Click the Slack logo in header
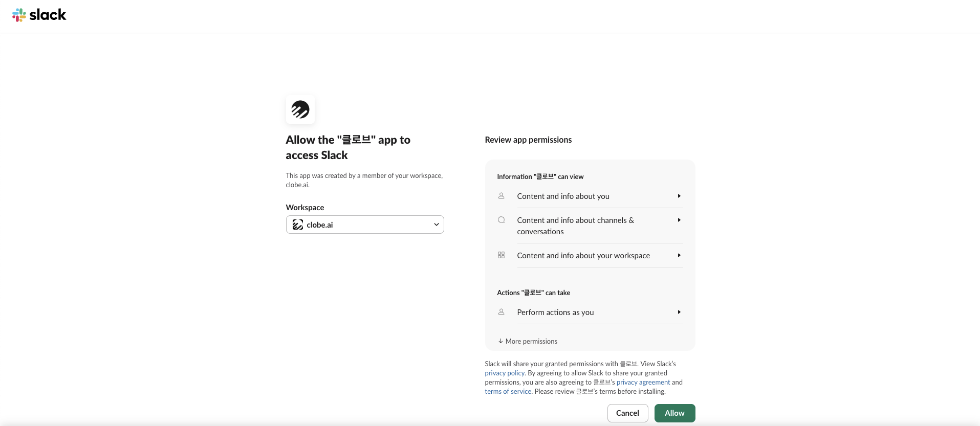The image size is (980, 426). (x=39, y=15)
